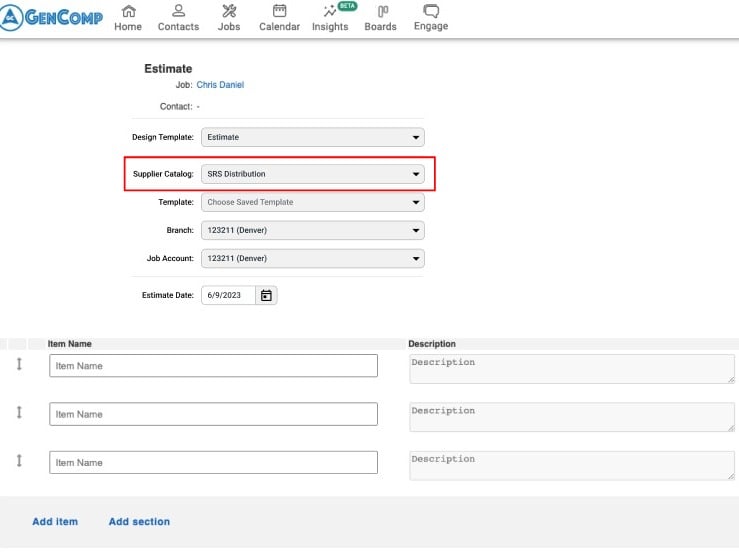Image resolution: width=739 pixels, height=552 pixels.
Task: Open the Jobs tools icon
Action: 229,12
